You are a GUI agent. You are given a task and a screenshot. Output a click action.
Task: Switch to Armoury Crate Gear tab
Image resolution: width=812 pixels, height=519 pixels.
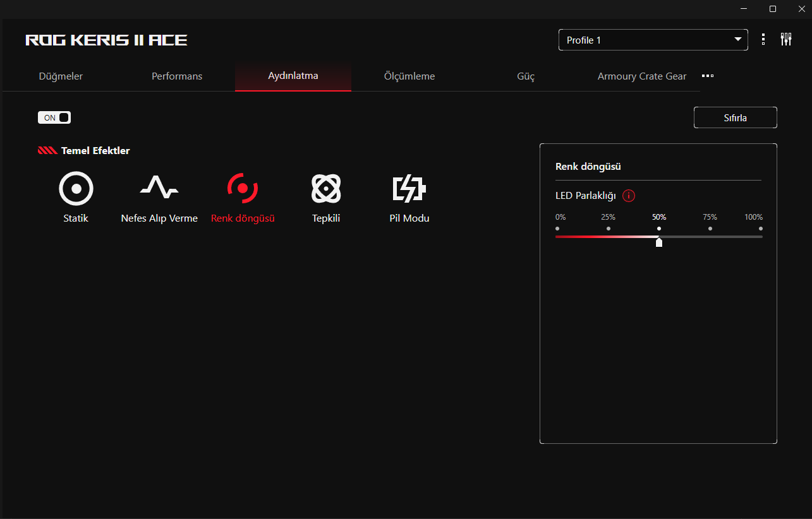click(x=642, y=76)
